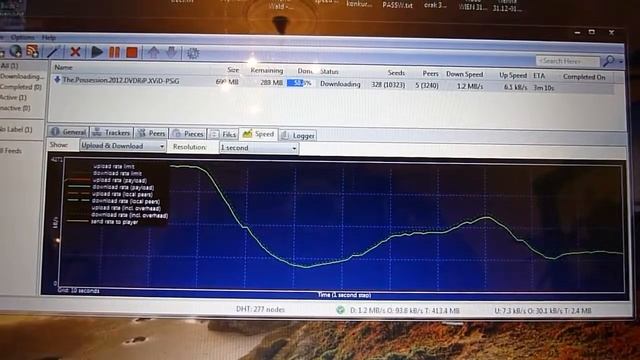This screenshot has height=360, width=640.
Task: Sort by the Up Speed column header
Action: pyautogui.click(x=513, y=75)
